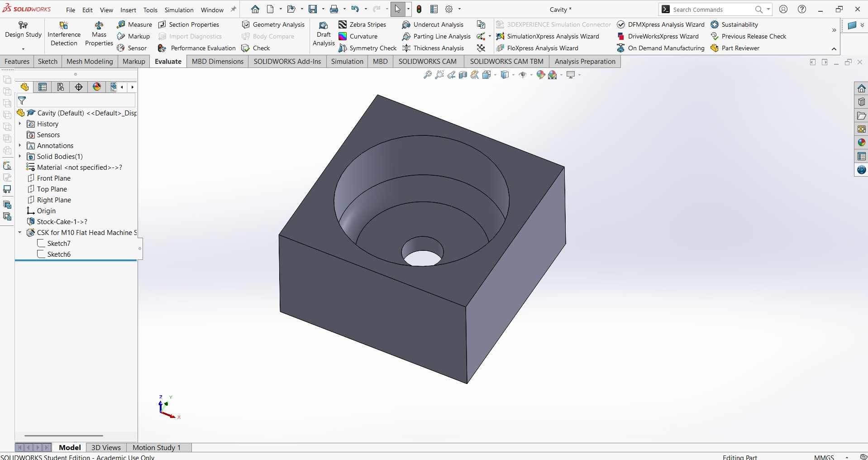Open Sustainability tool
Screen dimensions: 868x460
(734, 24)
